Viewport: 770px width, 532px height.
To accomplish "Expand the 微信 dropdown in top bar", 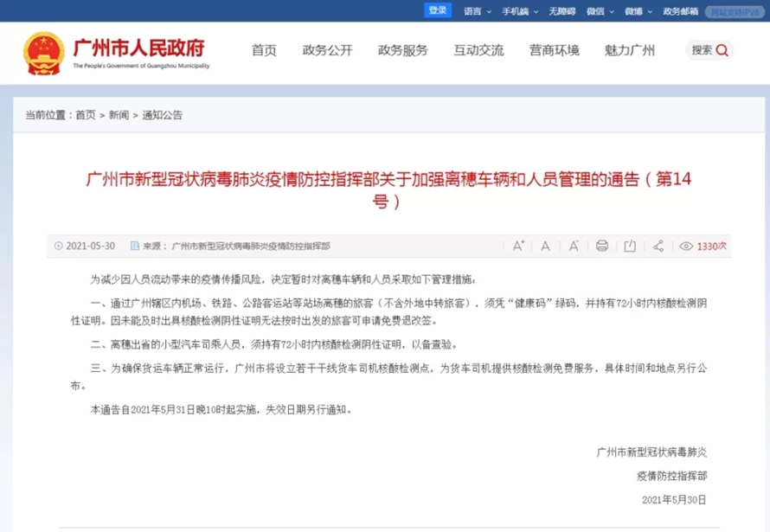I will 600,11.
